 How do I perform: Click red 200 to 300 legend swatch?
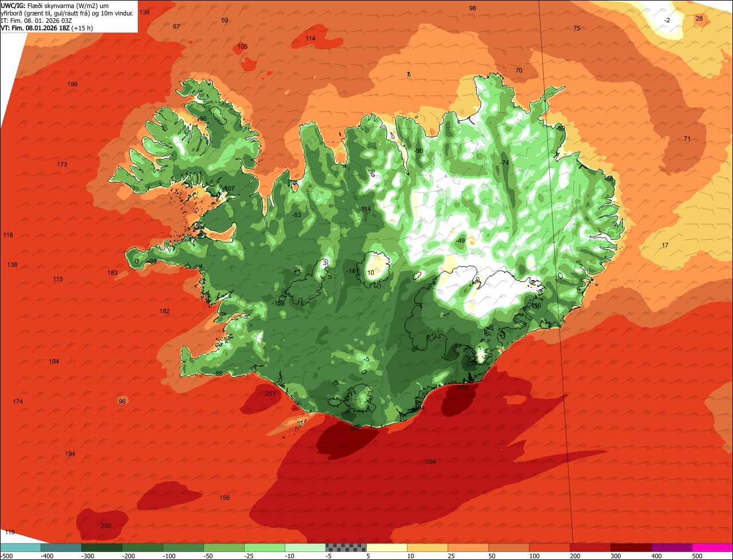point(590,547)
